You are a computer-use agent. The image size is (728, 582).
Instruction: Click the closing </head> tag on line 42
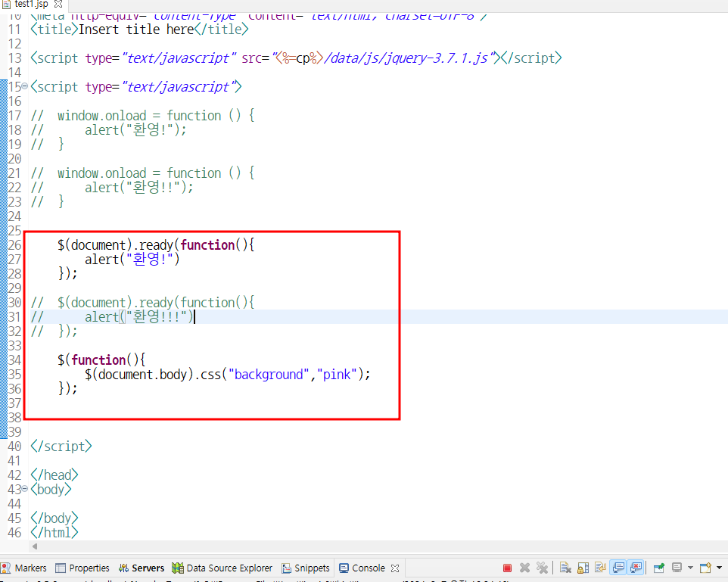(54, 475)
